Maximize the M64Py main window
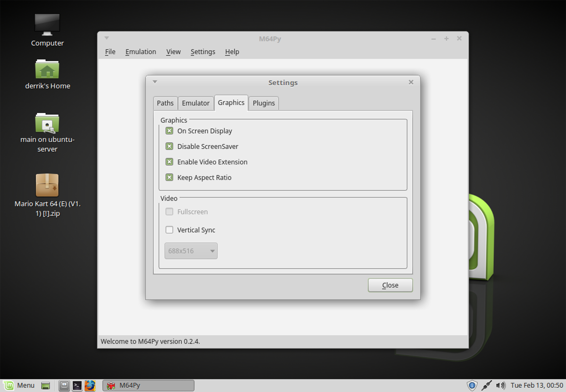 [x=446, y=39]
